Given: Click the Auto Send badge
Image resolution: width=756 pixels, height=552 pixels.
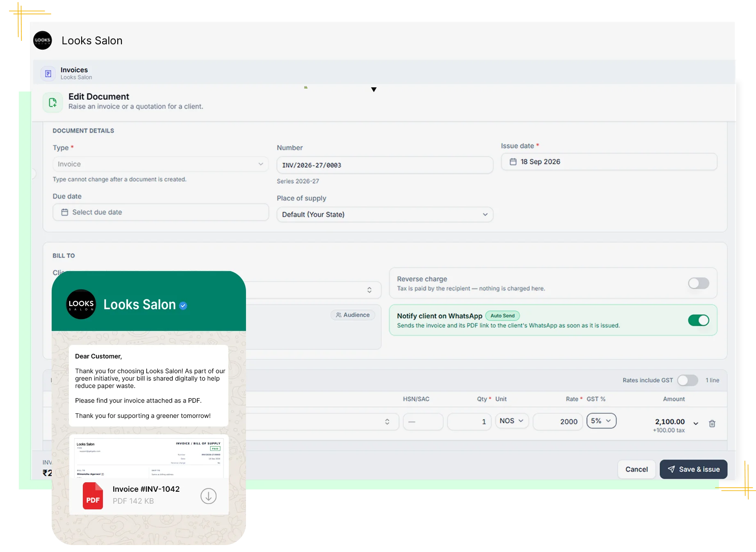Looking at the screenshot, I should pyautogui.click(x=503, y=316).
